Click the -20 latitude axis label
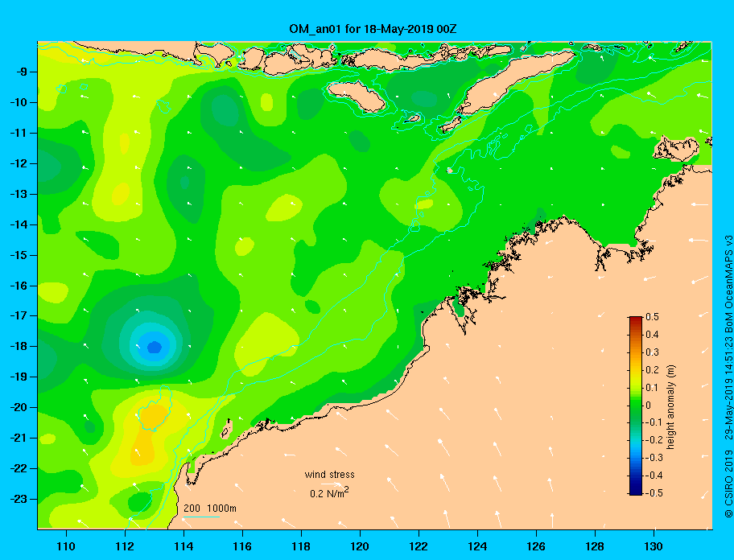734x560 pixels. [x=19, y=407]
